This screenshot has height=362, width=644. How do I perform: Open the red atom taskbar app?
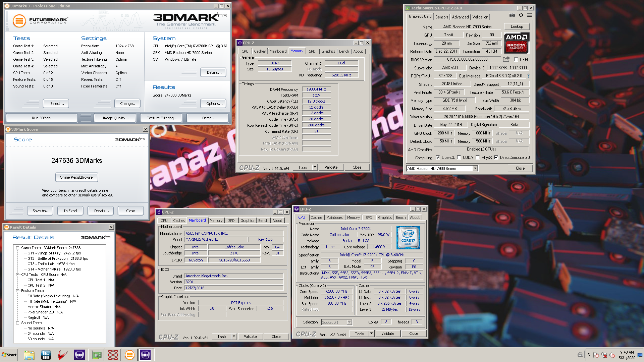[x=113, y=355]
